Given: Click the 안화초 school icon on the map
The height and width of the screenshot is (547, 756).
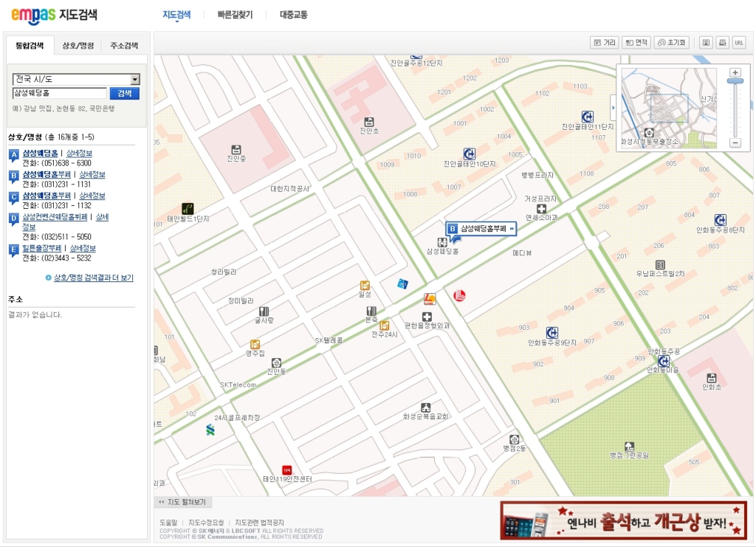Looking at the screenshot, I should click(x=711, y=377).
